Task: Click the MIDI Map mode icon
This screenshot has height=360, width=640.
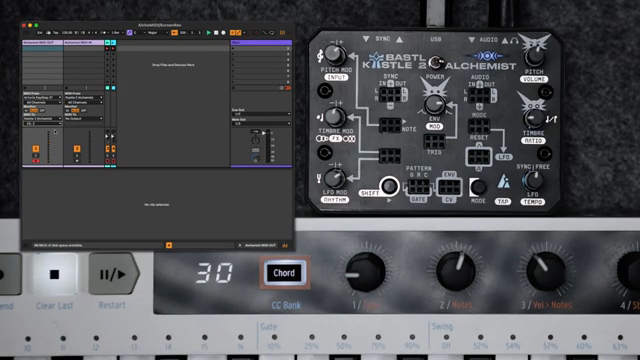Action: click(x=271, y=33)
